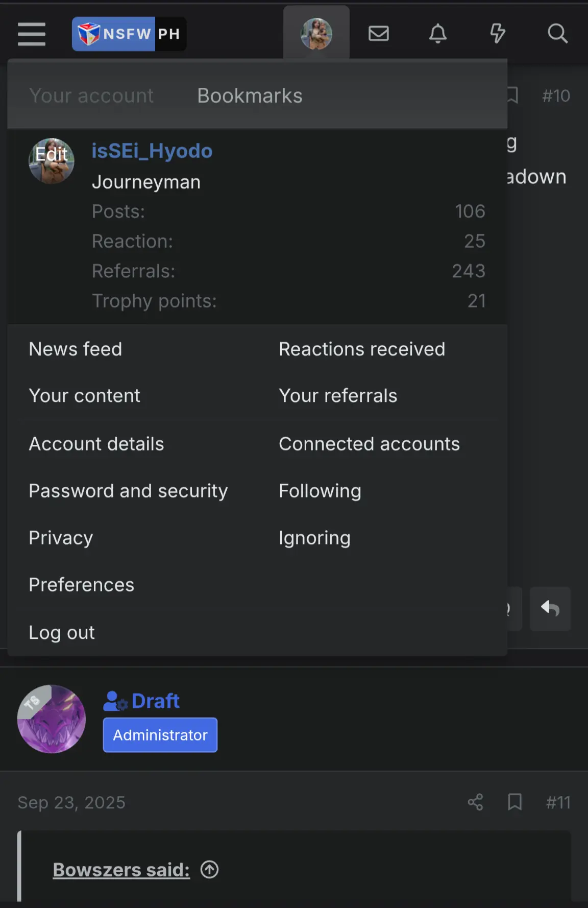Share post #11
The image size is (588, 908).
475,802
